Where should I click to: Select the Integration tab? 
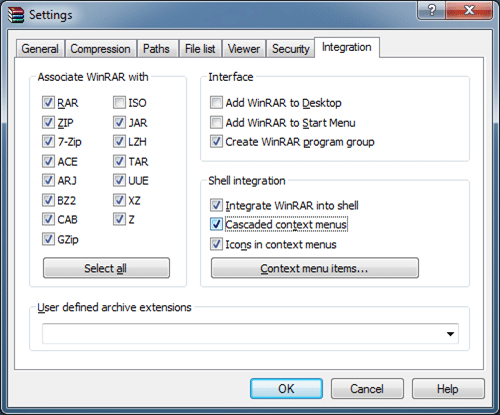(x=347, y=47)
